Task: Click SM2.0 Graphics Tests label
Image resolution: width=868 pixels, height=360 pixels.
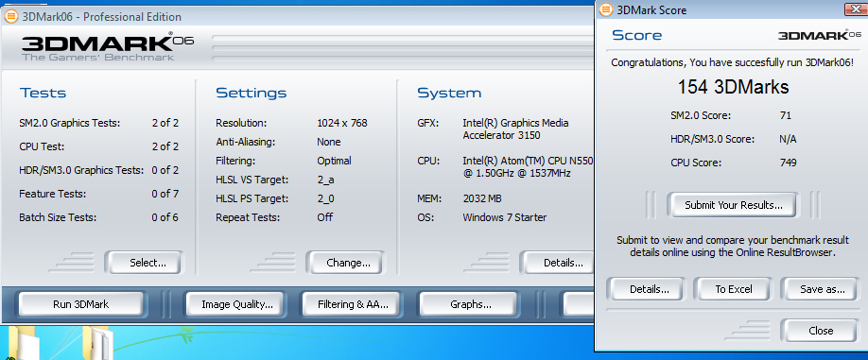Action: 69,123
